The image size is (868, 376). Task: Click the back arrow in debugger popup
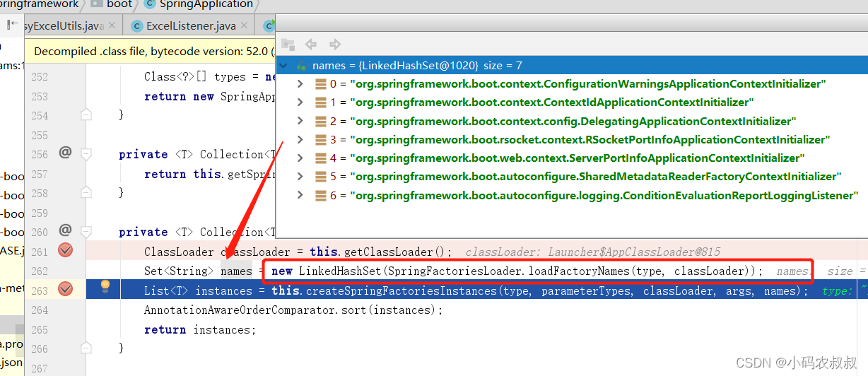coord(311,44)
